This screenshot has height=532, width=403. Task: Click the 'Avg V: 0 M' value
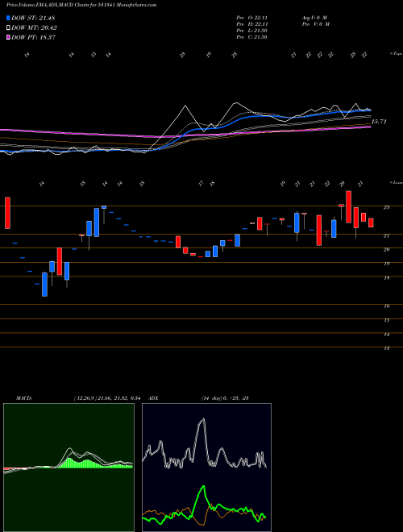click(x=314, y=18)
